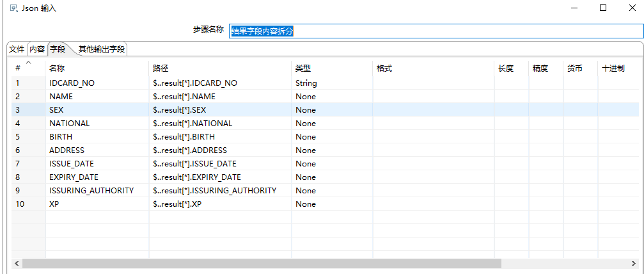Minimize the Json 输入 window

pyautogui.click(x=574, y=8)
